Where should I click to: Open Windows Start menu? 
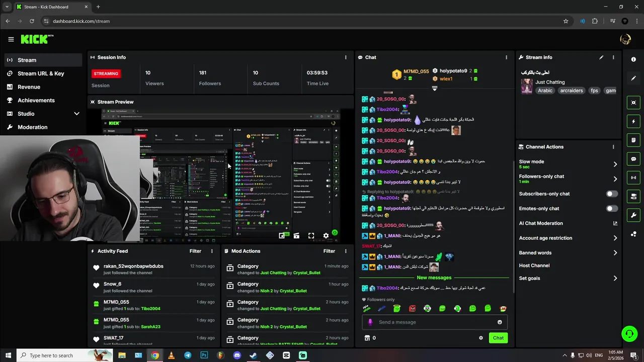[8, 355]
